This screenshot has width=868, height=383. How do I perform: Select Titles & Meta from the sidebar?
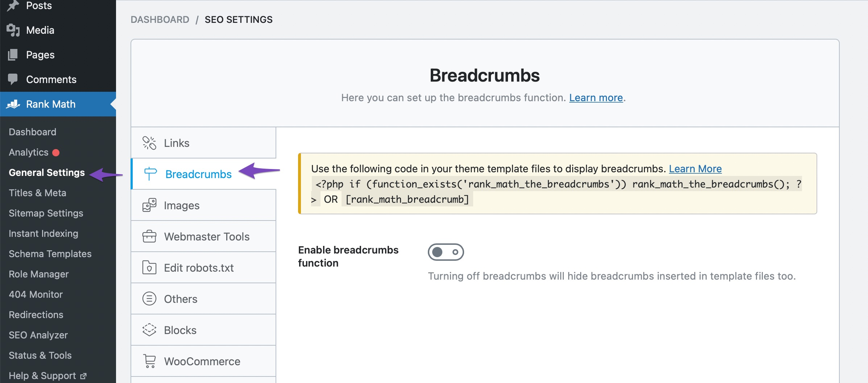point(38,193)
